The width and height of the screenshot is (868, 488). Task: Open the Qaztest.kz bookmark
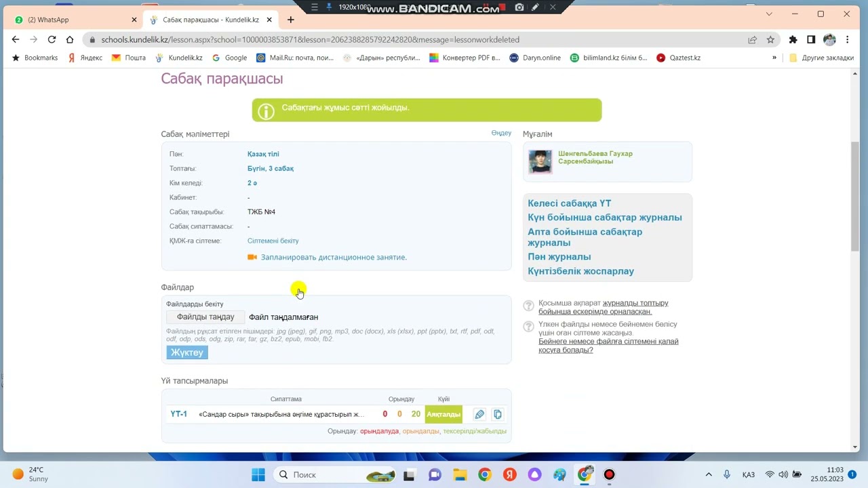point(679,58)
